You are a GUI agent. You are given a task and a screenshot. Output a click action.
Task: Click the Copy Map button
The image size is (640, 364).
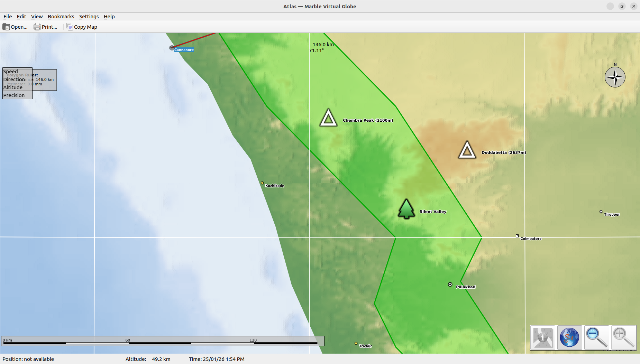(x=82, y=27)
